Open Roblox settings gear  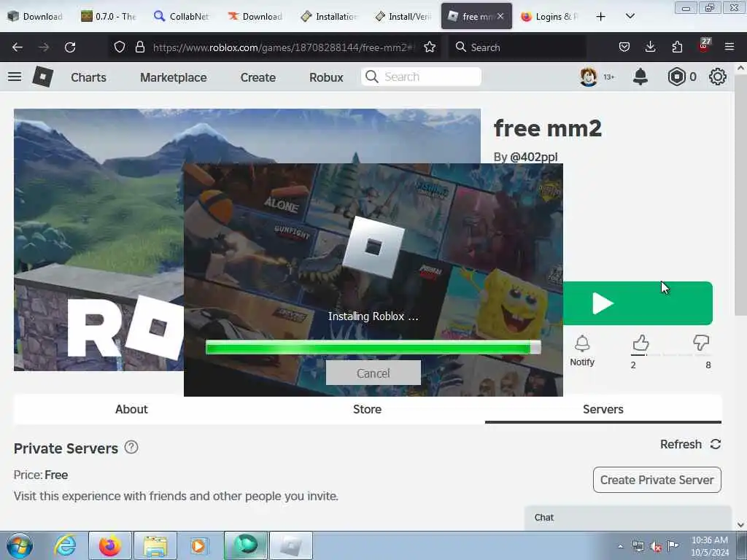[x=718, y=77]
